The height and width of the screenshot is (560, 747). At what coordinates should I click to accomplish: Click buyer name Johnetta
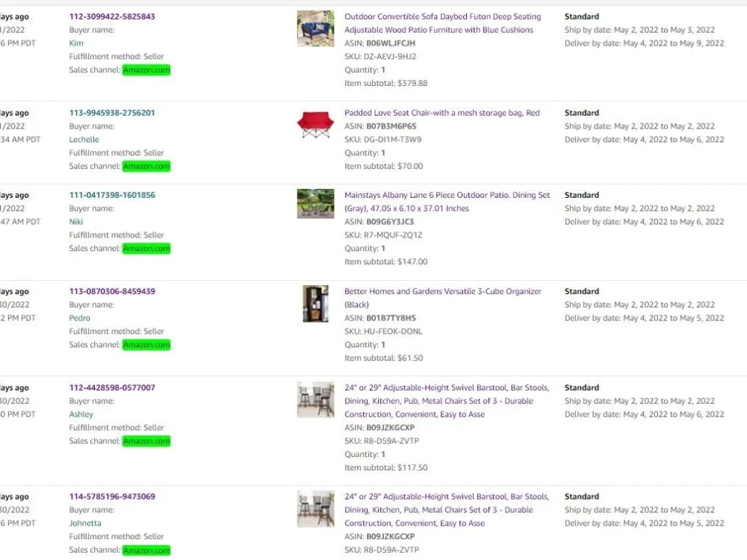click(85, 523)
